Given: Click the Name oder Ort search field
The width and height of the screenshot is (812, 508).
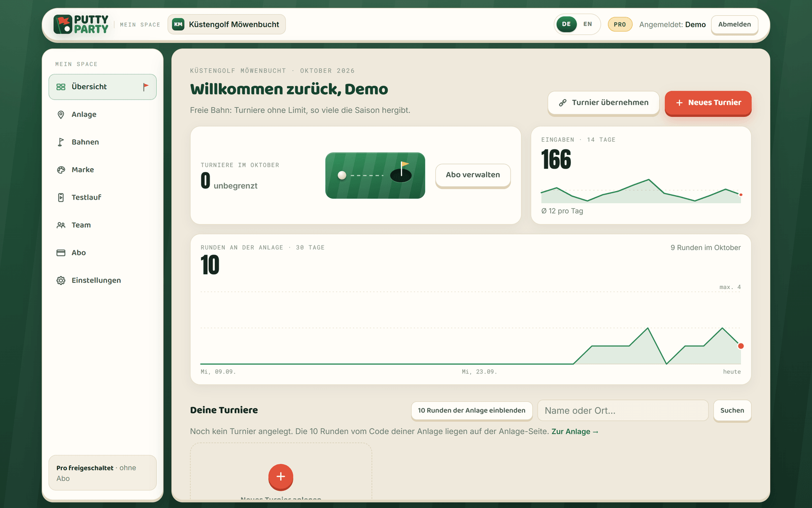Looking at the screenshot, I should tap(623, 410).
